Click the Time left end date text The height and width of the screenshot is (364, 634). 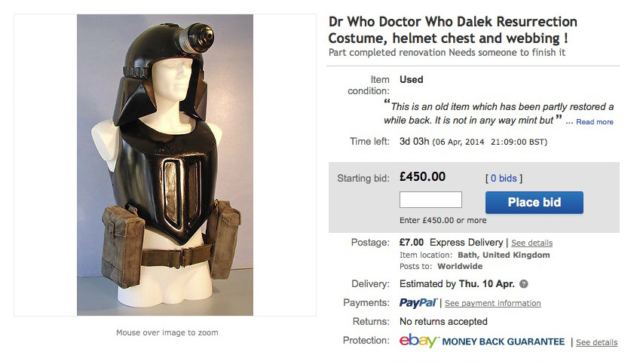(x=490, y=142)
